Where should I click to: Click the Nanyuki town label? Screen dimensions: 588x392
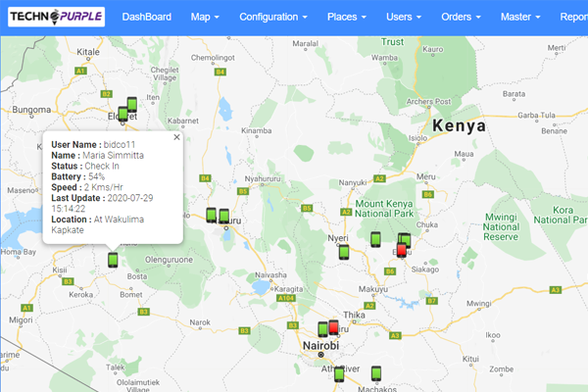pos(353,182)
